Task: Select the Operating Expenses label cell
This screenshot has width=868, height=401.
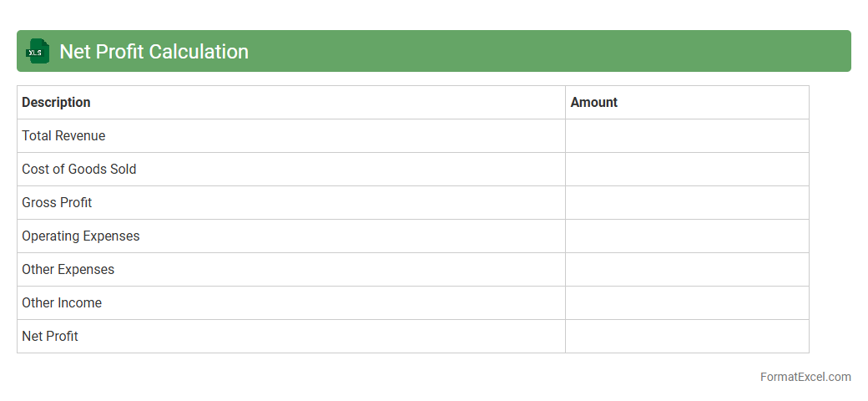Action: [x=80, y=236]
